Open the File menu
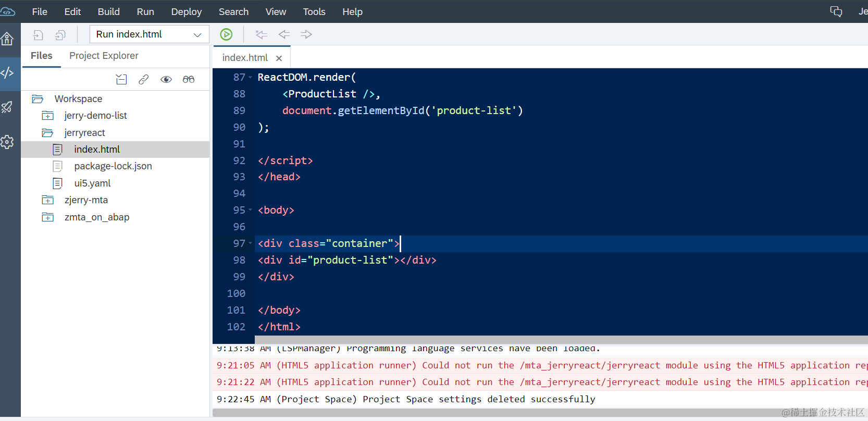This screenshot has height=421, width=868. point(40,11)
